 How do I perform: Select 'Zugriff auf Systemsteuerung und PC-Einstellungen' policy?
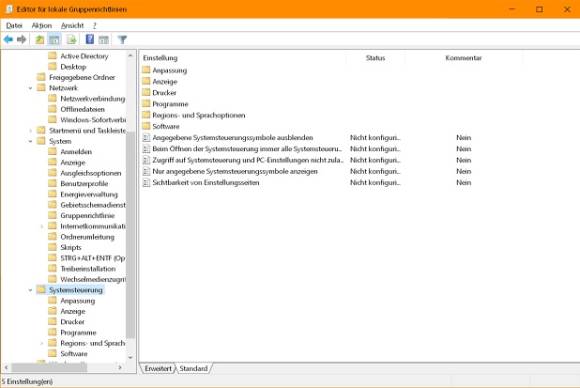tap(248, 160)
